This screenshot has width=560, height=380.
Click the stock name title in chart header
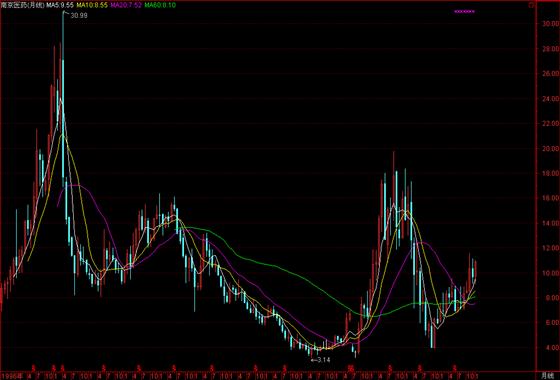pos(23,5)
